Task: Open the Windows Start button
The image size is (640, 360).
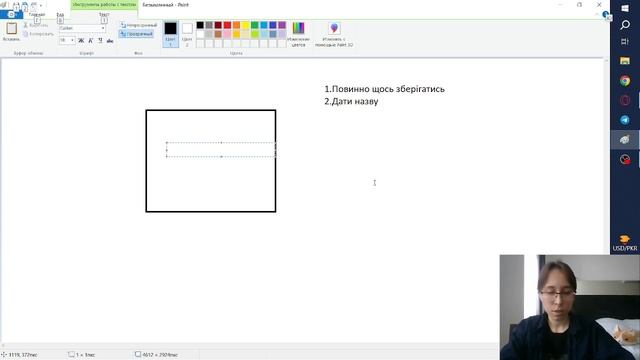Action: [625, 8]
